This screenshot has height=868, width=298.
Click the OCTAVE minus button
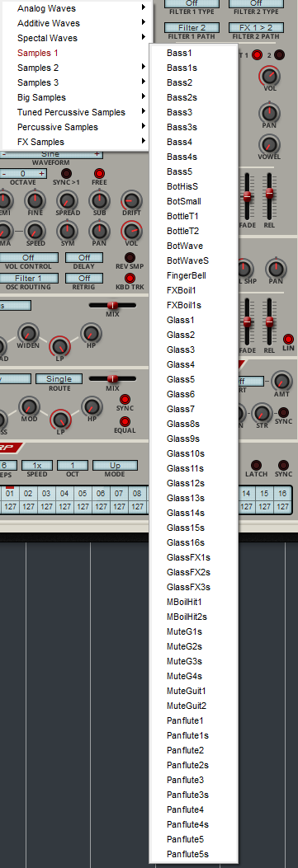(4, 174)
